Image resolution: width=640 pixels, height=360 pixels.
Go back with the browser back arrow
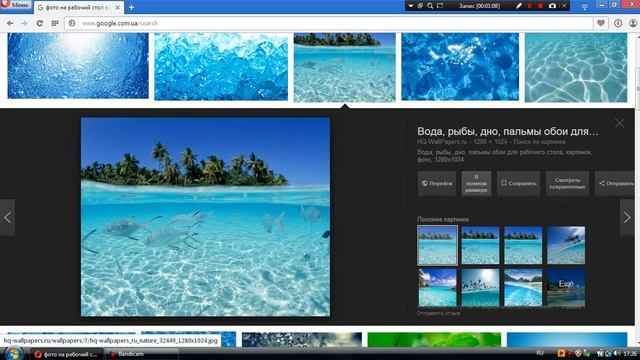click(x=10, y=23)
